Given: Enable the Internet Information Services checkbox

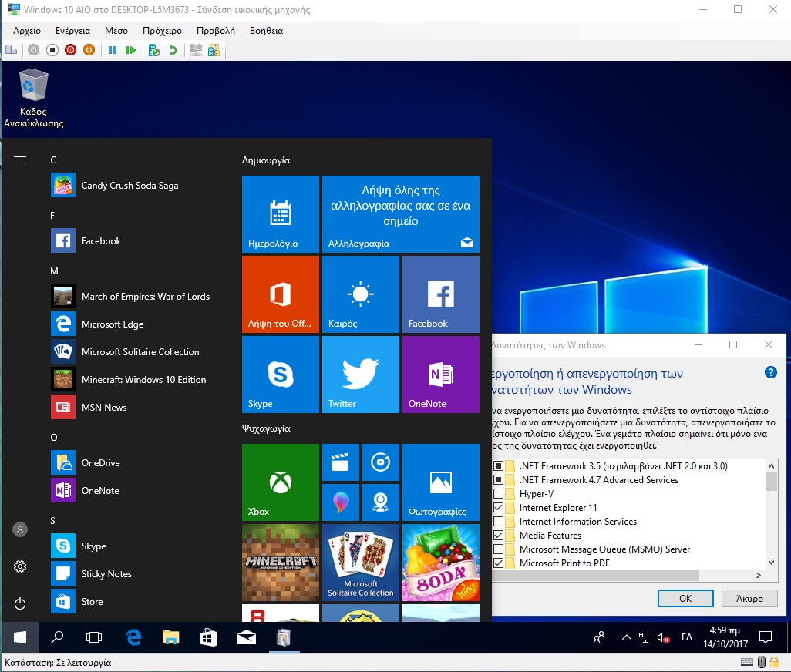Looking at the screenshot, I should (498, 521).
